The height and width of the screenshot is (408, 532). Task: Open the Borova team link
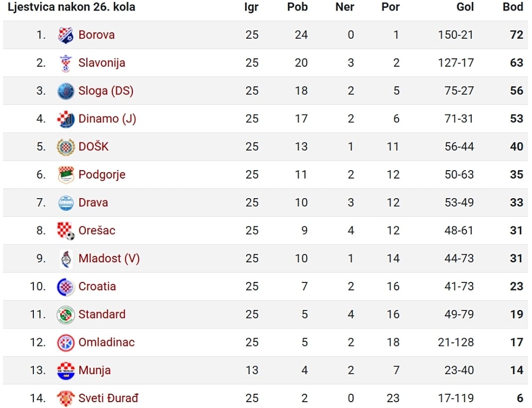(96, 35)
